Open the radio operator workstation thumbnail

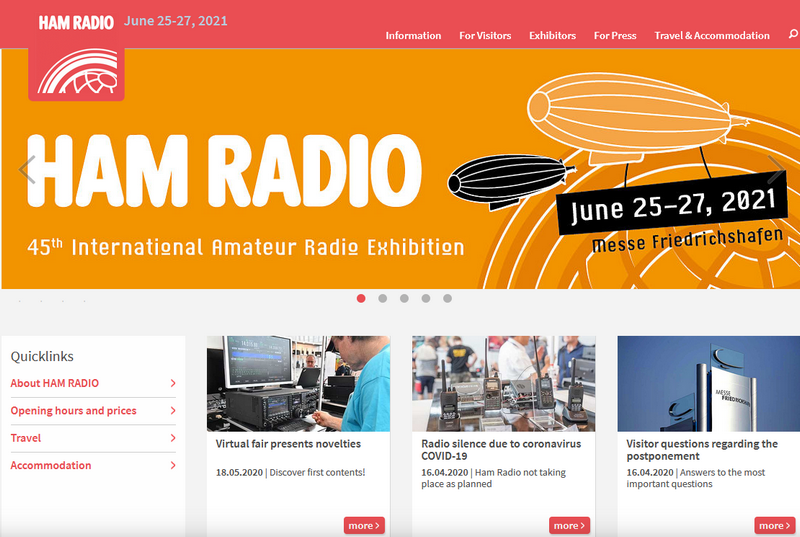pos(298,383)
